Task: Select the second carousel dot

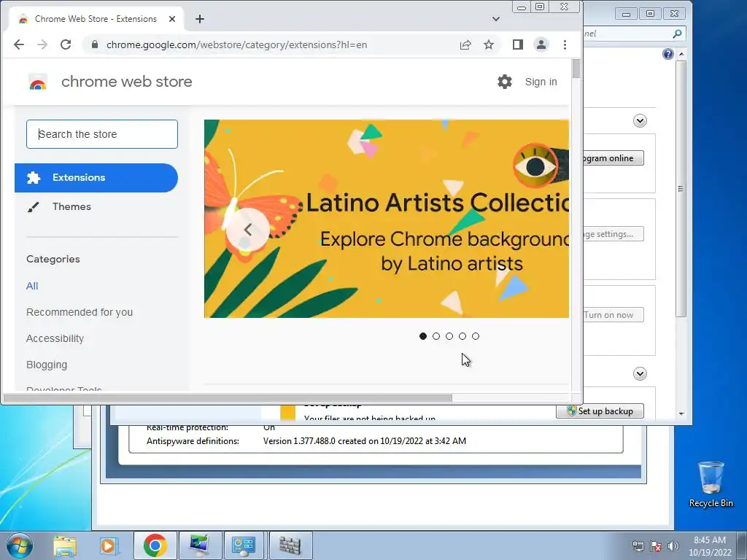Action: tap(436, 336)
